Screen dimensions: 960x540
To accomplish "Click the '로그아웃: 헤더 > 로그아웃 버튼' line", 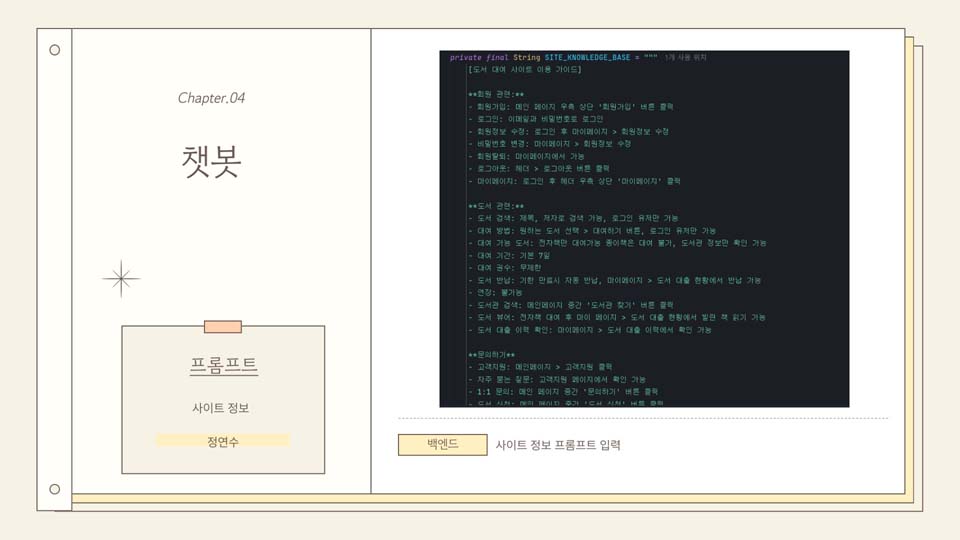I will pos(539,168).
